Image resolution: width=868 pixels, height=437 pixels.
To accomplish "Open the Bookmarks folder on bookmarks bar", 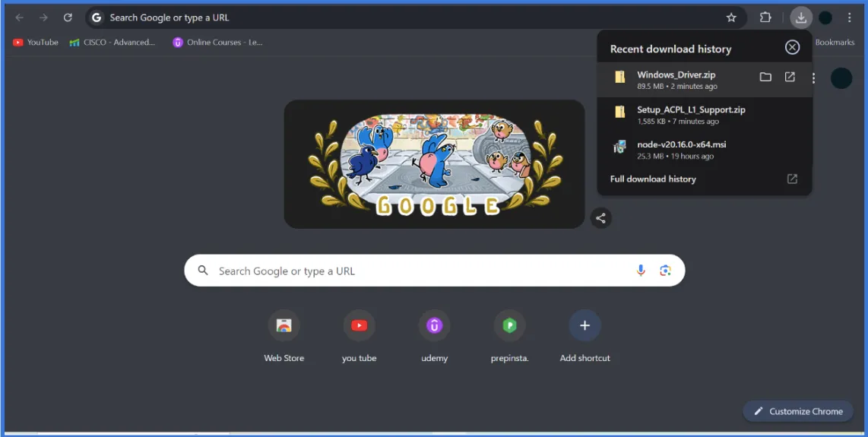I will [x=835, y=42].
